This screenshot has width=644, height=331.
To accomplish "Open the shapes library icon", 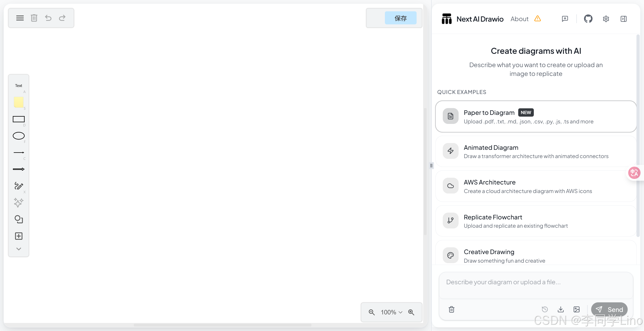I will pos(19,219).
